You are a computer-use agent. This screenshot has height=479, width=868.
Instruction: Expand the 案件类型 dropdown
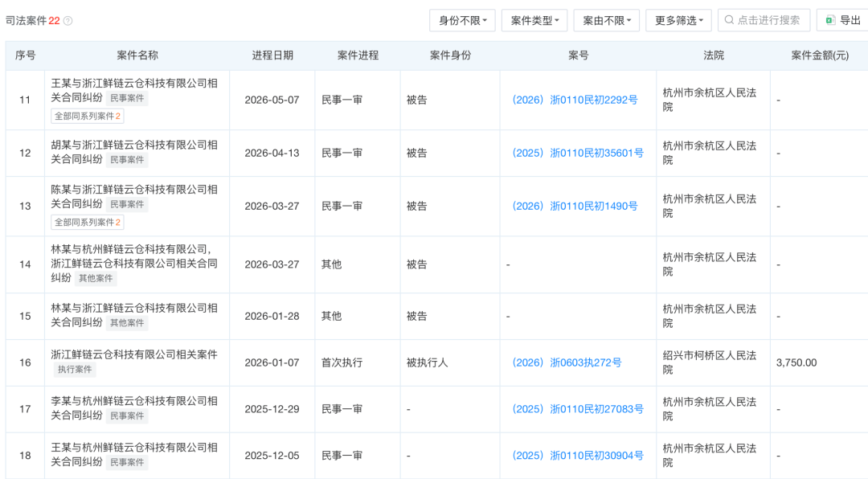534,20
